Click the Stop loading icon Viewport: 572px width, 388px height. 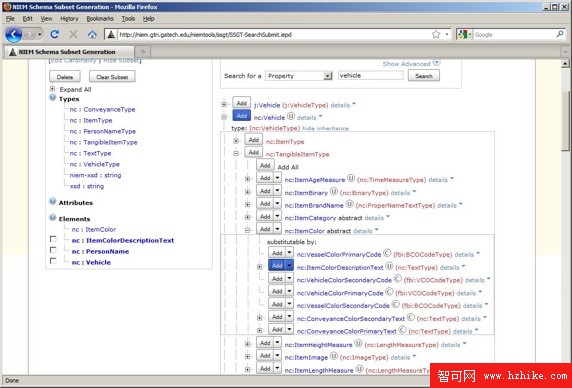[73, 34]
